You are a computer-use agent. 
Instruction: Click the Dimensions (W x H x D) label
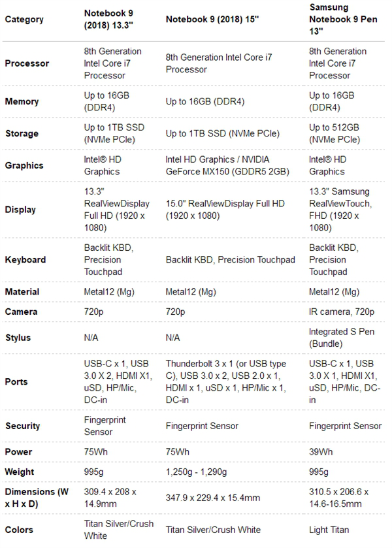coord(37,498)
